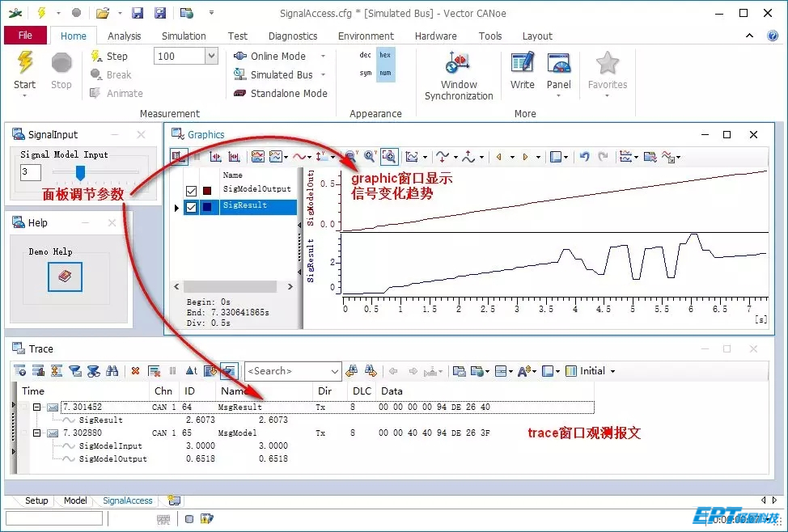Click the Layout ribbon tab
This screenshot has height=532, width=788.
coord(537,36)
